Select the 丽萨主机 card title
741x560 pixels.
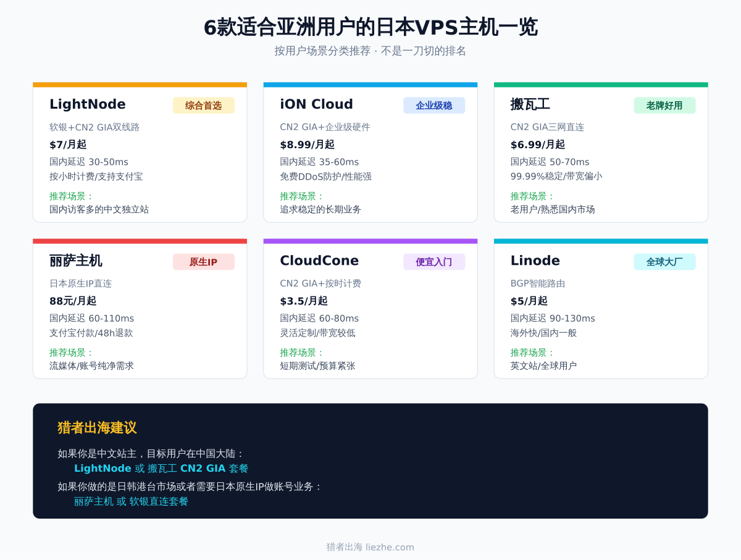tap(76, 261)
